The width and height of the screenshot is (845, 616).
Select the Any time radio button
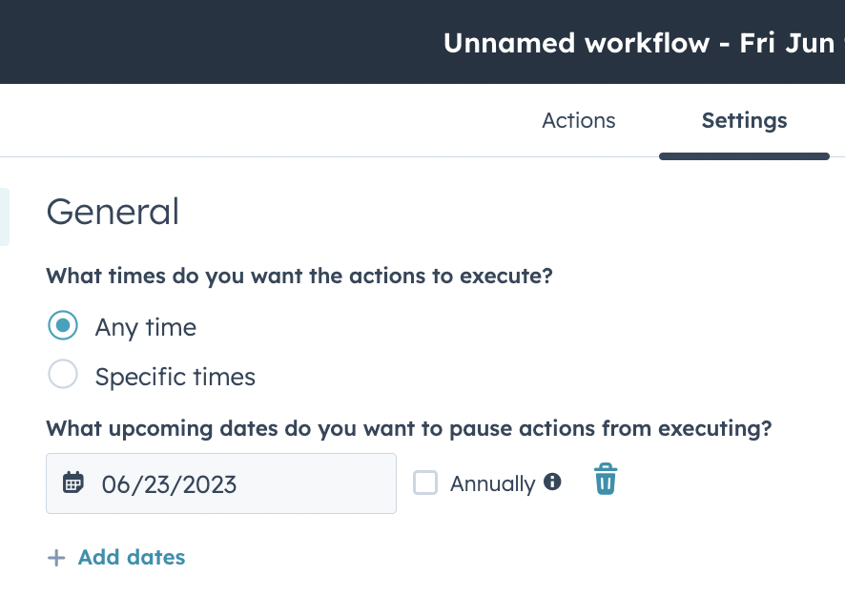63,325
